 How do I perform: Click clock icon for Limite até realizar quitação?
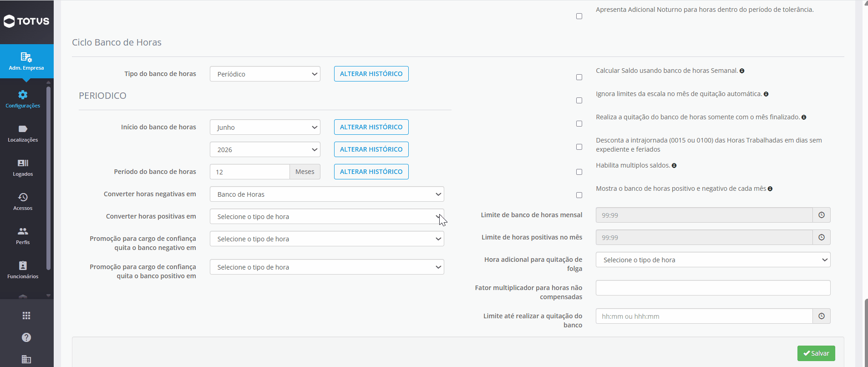(x=822, y=316)
